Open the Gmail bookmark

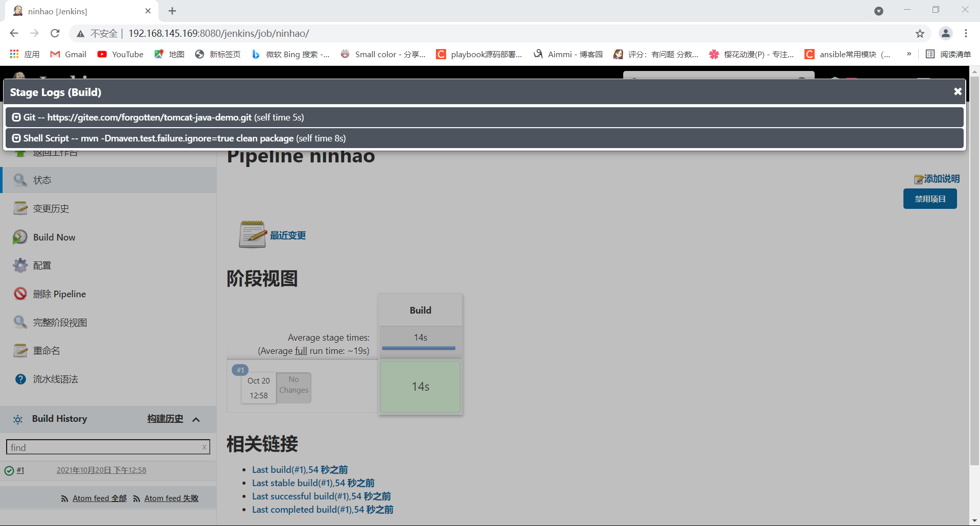[68, 54]
